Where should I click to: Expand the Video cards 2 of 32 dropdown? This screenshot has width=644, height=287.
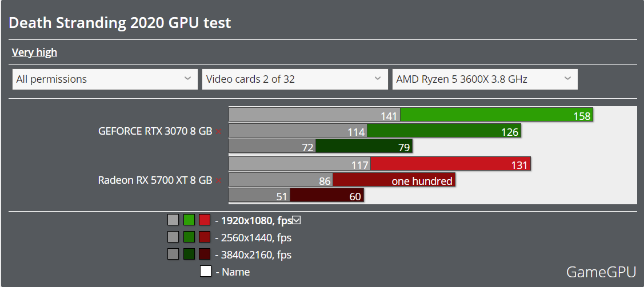tap(295, 79)
